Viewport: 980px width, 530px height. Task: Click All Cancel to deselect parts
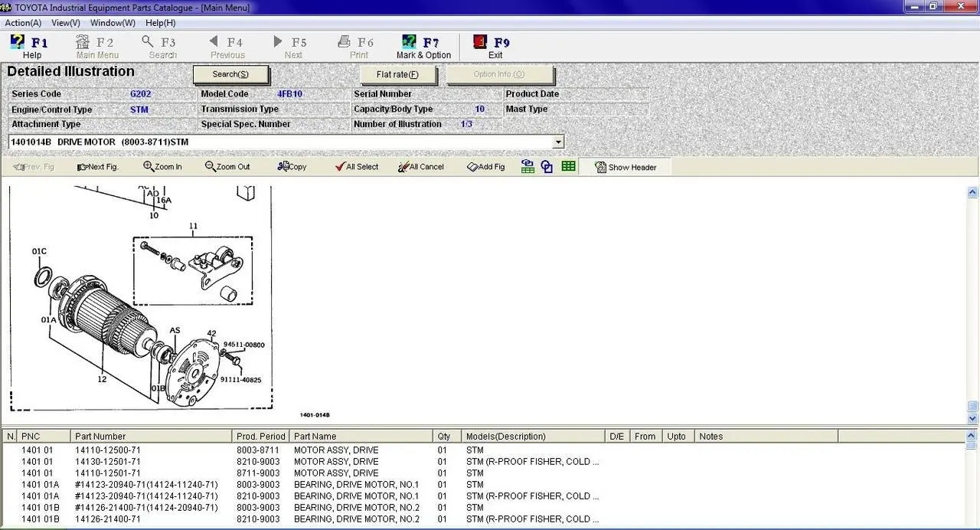[x=420, y=166]
